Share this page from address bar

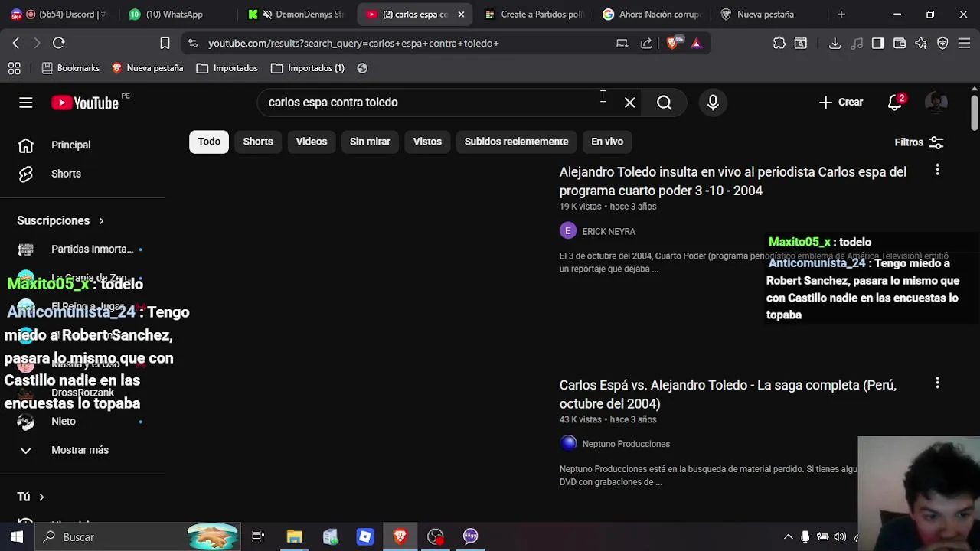pyautogui.click(x=646, y=43)
